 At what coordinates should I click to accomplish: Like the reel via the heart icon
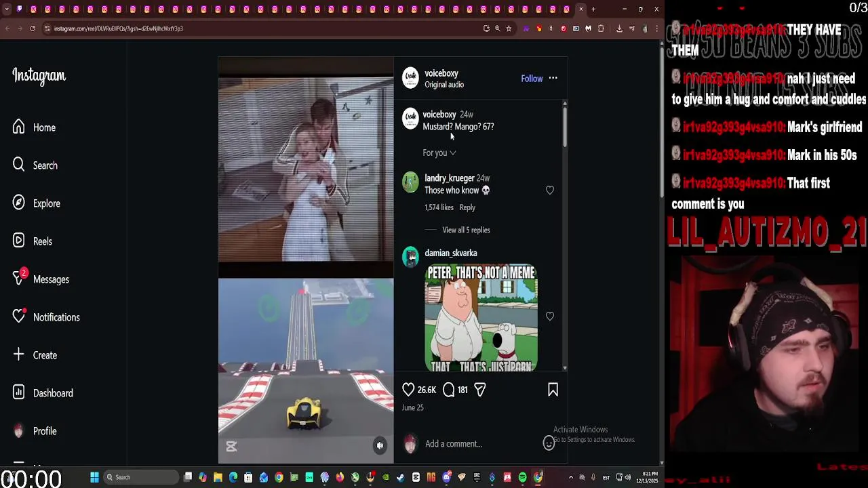(x=408, y=390)
